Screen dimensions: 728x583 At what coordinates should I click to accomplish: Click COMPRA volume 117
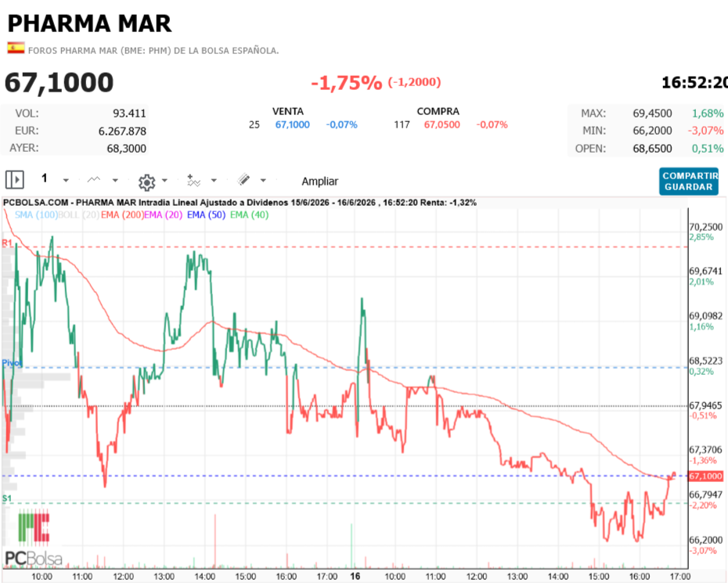pyautogui.click(x=402, y=125)
